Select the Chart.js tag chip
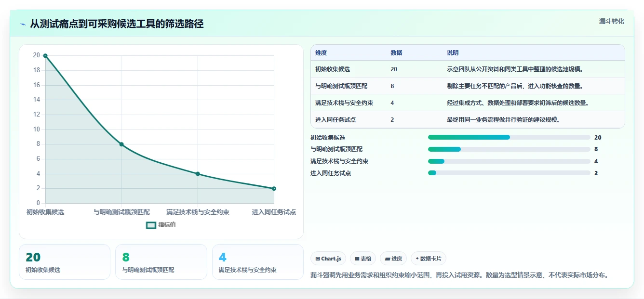 pyautogui.click(x=328, y=259)
